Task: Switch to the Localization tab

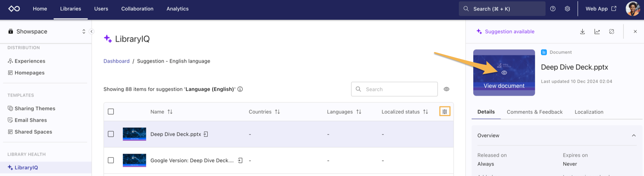Action: point(589,112)
